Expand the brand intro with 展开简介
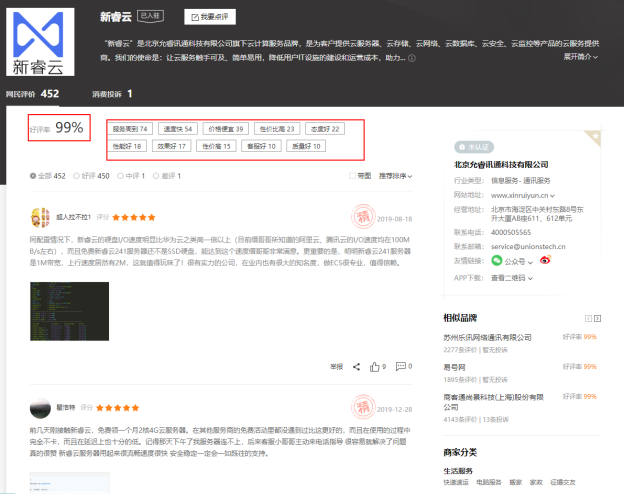This screenshot has height=495, width=624. tap(581, 57)
